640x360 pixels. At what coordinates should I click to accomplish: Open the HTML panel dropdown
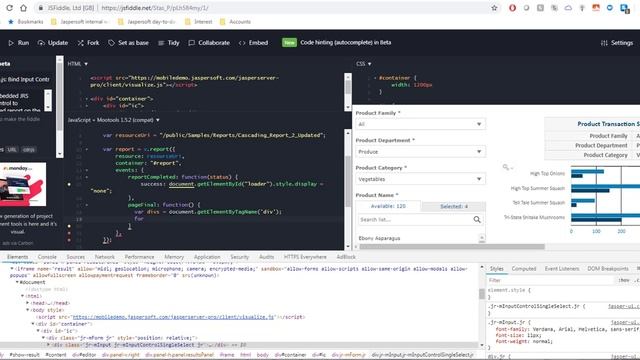click(78, 64)
